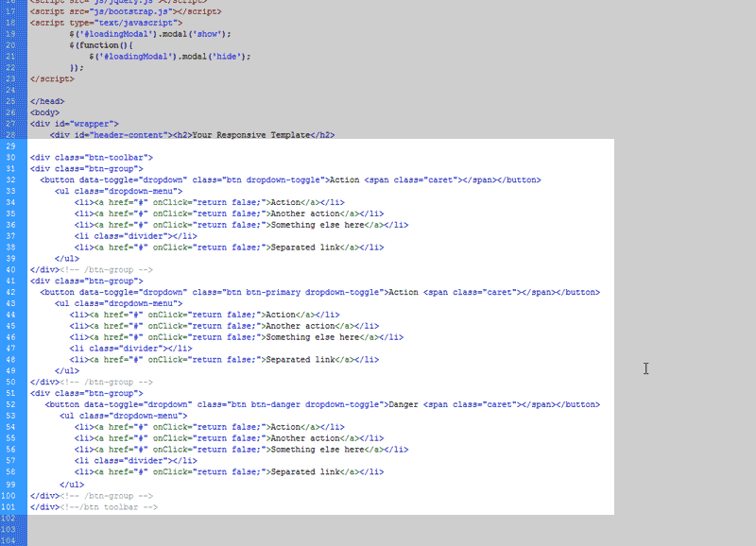
Task: Click the opening body tag
Action: click(44, 112)
